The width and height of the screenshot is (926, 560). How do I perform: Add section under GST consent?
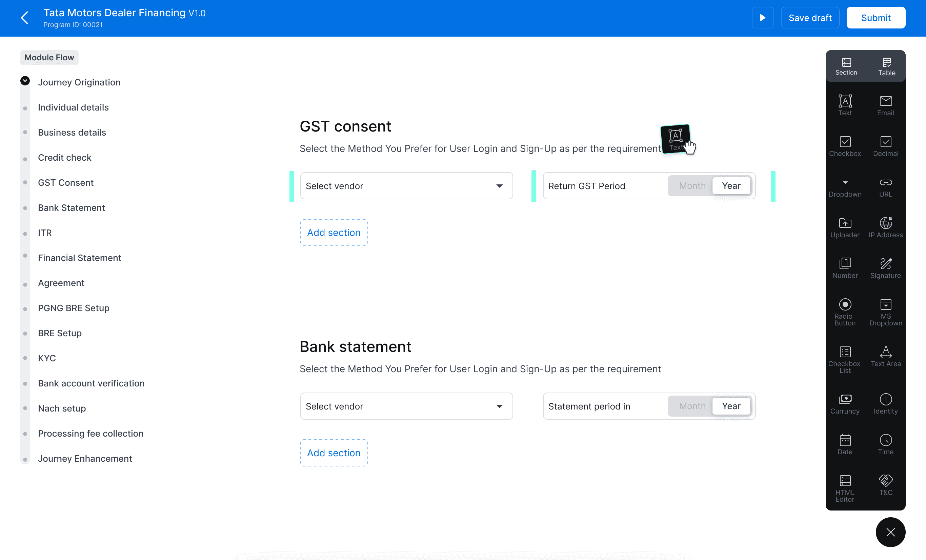334,232
